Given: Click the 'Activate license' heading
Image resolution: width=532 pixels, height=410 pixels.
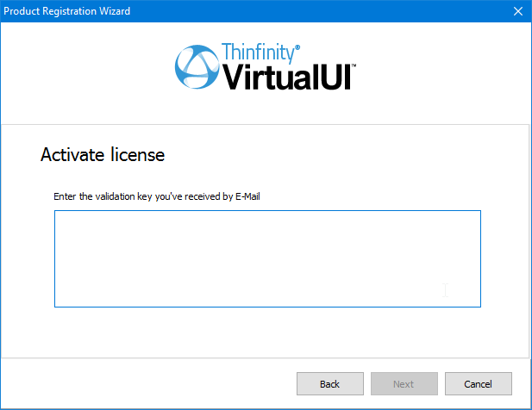Looking at the screenshot, I should [103, 154].
